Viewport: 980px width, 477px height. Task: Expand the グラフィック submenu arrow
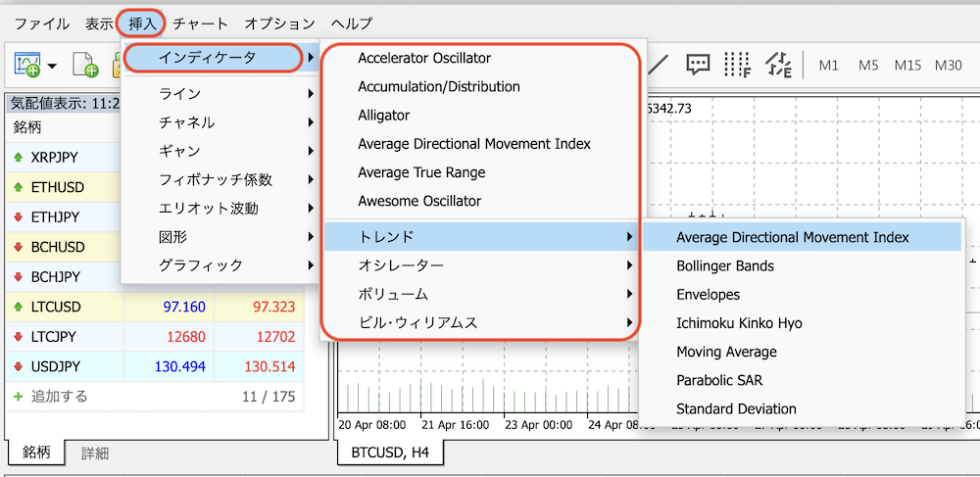tap(311, 265)
